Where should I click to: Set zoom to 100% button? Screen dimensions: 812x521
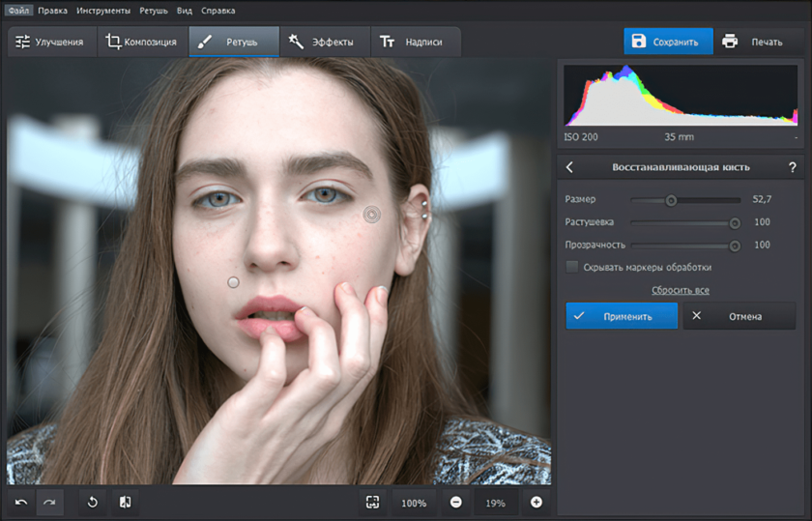click(x=414, y=503)
